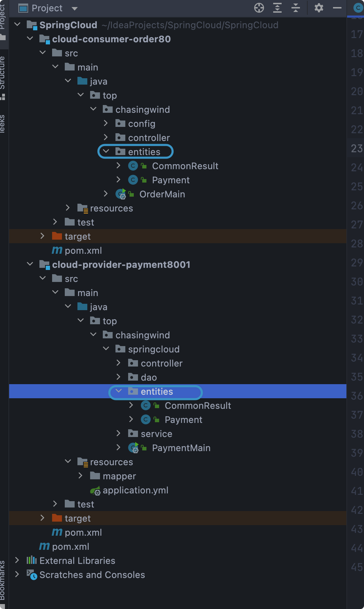The image size is (364, 609).
Task: Open the Bookmarks tool window tab
Action: pos(3,580)
